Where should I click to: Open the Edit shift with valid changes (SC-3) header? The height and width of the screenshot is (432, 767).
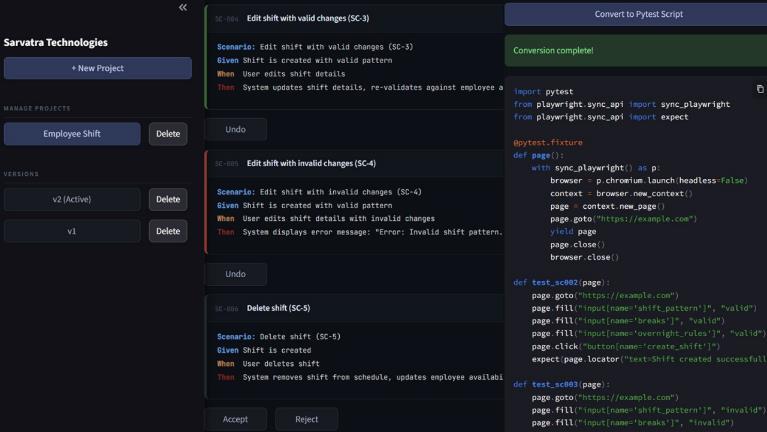click(356, 19)
